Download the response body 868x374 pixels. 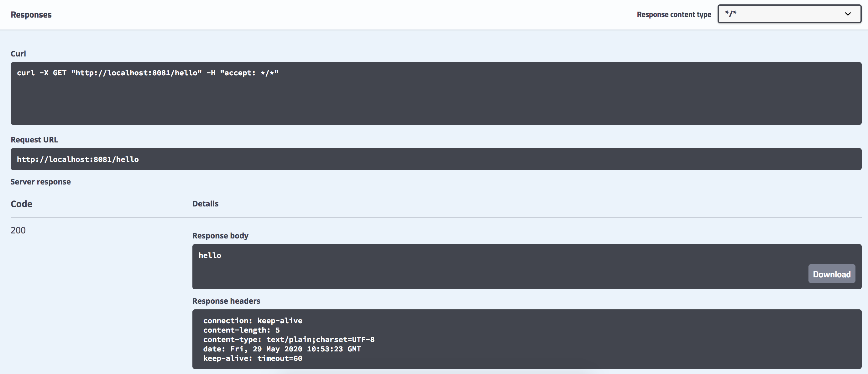pyautogui.click(x=831, y=274)
